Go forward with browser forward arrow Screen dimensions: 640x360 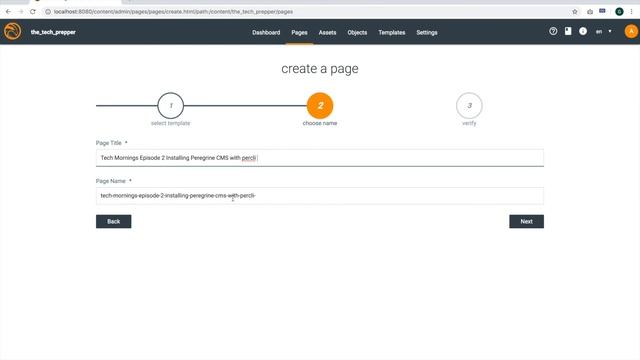click(20, 11)
